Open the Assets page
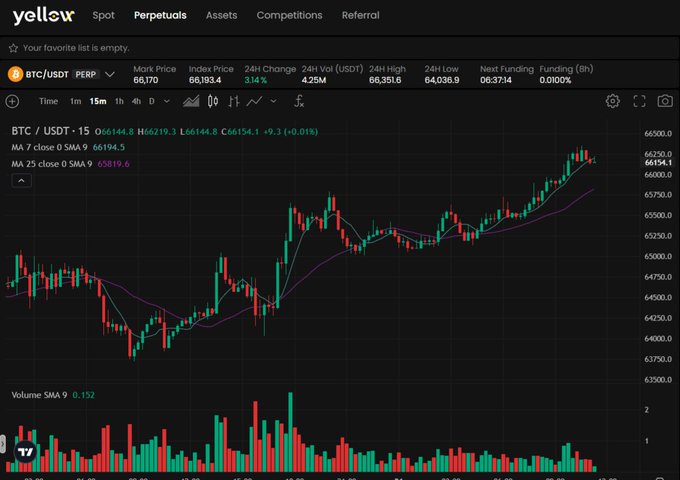Screen dimensions: 680x480 pos(221,15)
